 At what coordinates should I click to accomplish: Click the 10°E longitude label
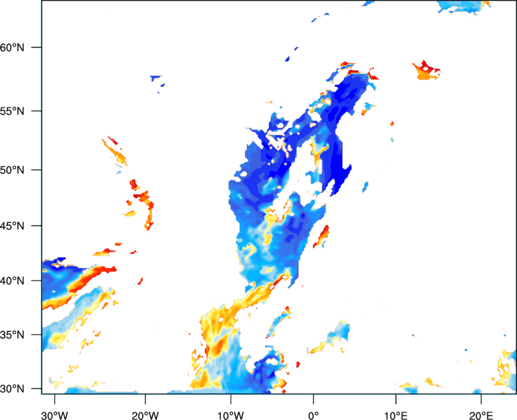396,415
